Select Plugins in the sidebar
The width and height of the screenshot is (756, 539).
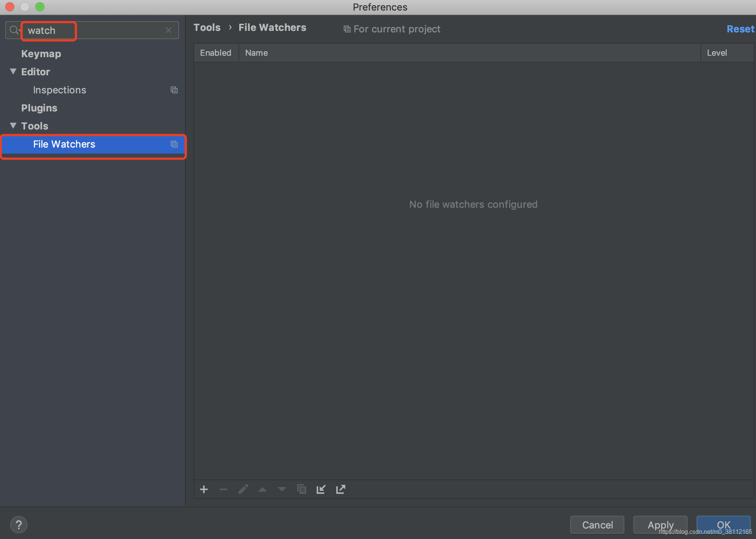(x=39, y=108)
